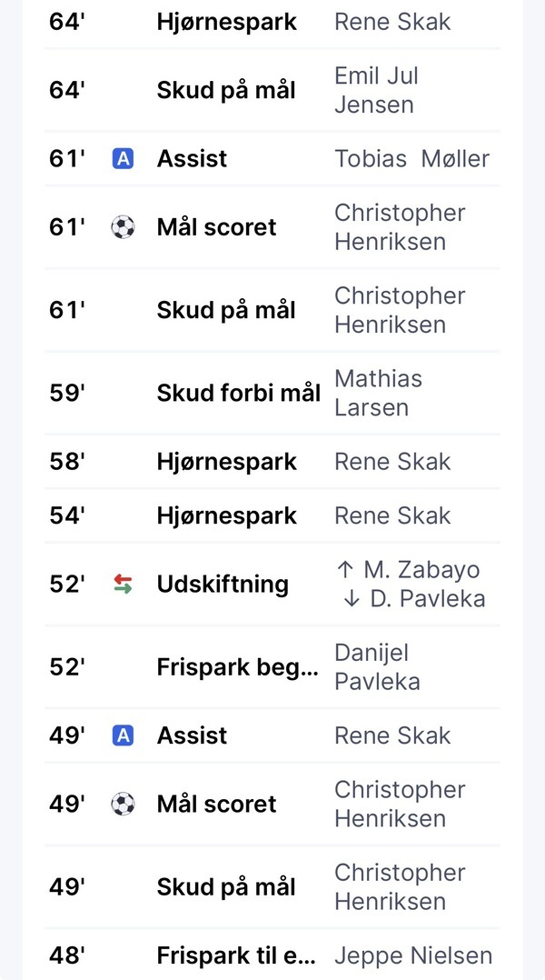This screenshot has height=980, width=545.
Task: Tap the 58' Hjørnespark event label
Action: (226, 462)
